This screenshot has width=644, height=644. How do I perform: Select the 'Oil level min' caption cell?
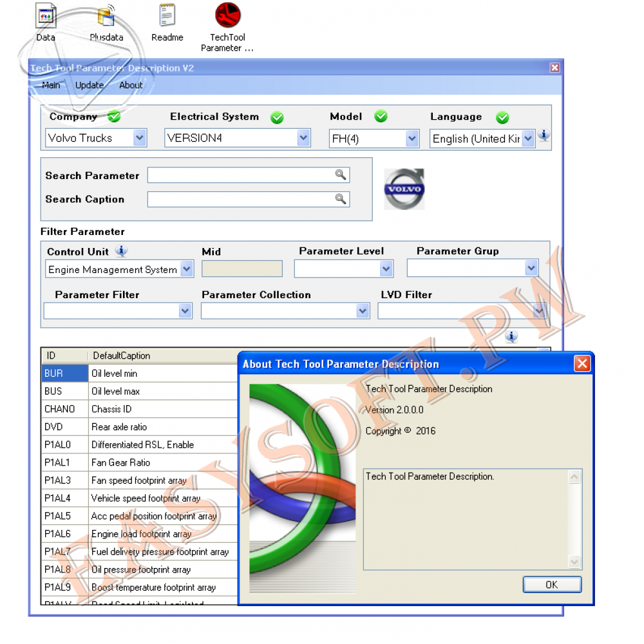pyautogui.click(x=163, y=373)
